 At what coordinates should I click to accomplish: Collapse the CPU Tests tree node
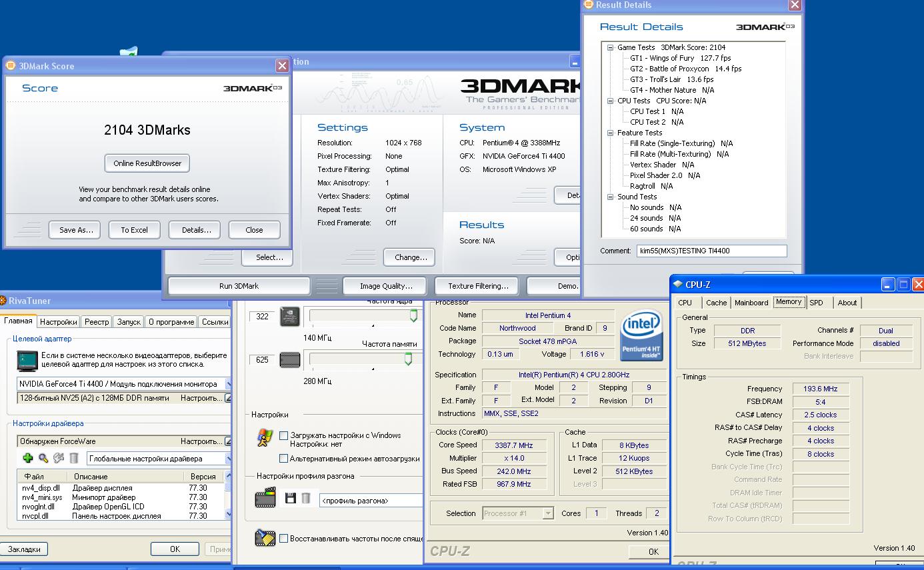610,101
